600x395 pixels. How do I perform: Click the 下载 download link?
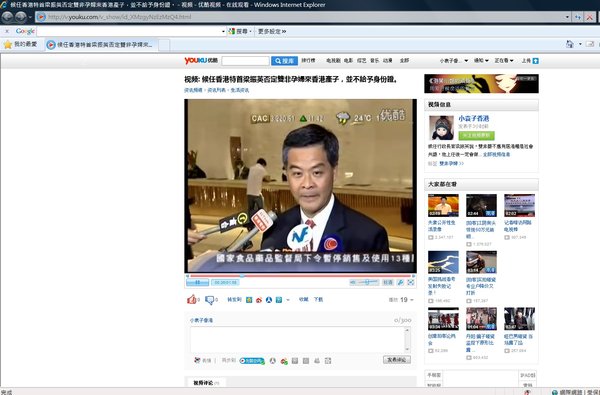318,299
